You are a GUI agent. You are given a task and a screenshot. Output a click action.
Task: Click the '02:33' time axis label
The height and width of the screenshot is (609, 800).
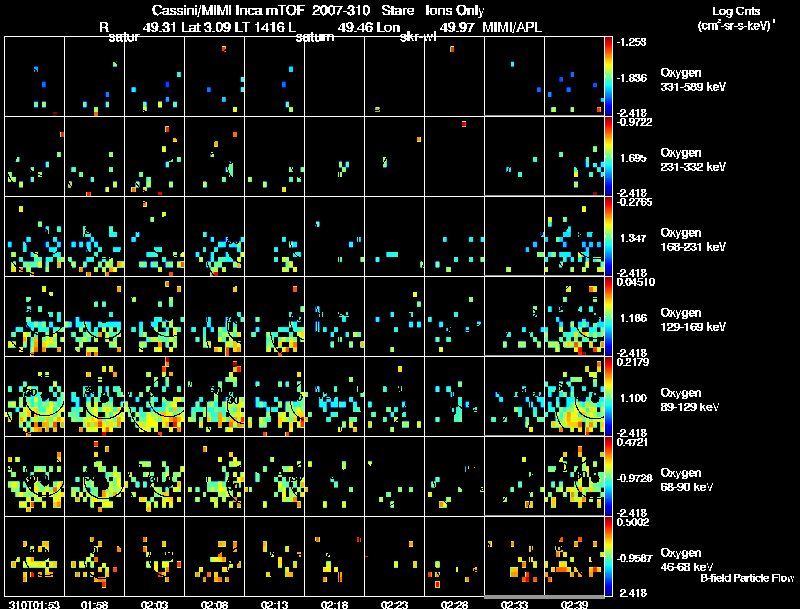514,605
